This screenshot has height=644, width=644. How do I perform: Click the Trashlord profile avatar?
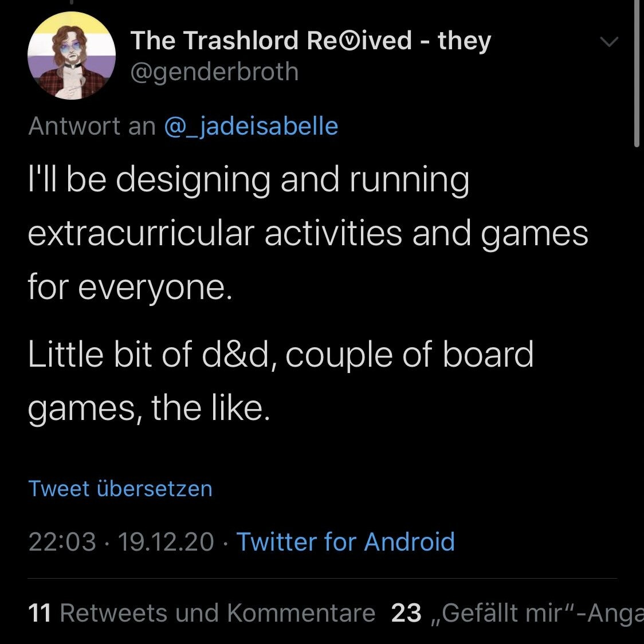(x=72, y=56)
